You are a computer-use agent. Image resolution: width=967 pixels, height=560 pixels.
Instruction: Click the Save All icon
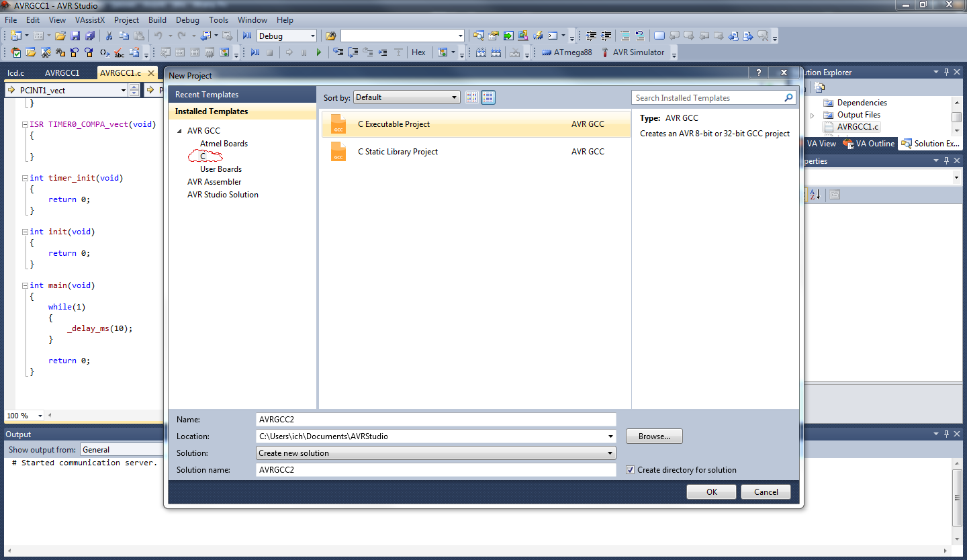[x=89, y=36]
